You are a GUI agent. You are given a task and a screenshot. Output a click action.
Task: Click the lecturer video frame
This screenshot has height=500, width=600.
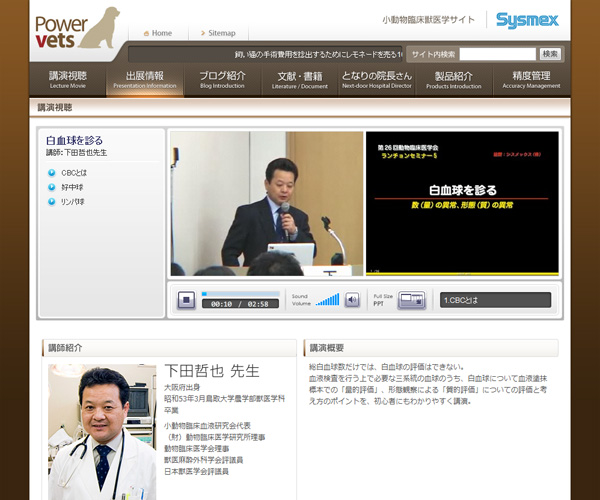point(267,204)
